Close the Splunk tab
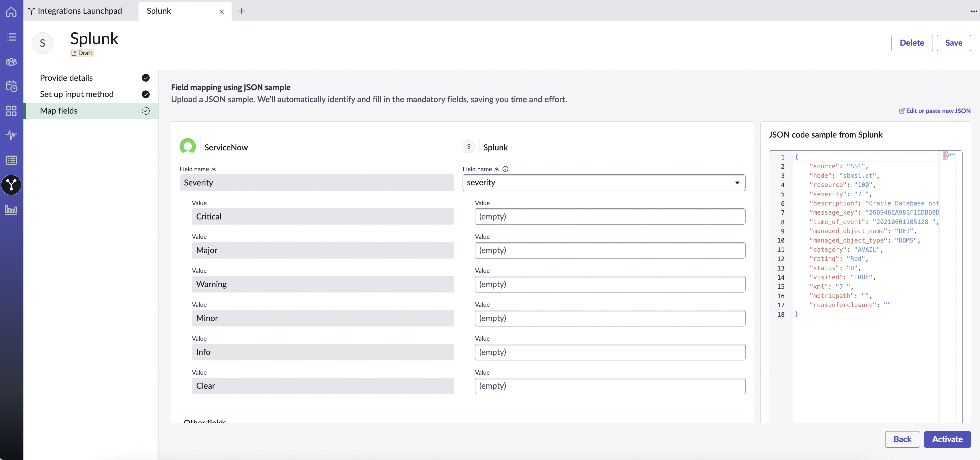This screenshot has height=460, width=980. pos(222,11)
